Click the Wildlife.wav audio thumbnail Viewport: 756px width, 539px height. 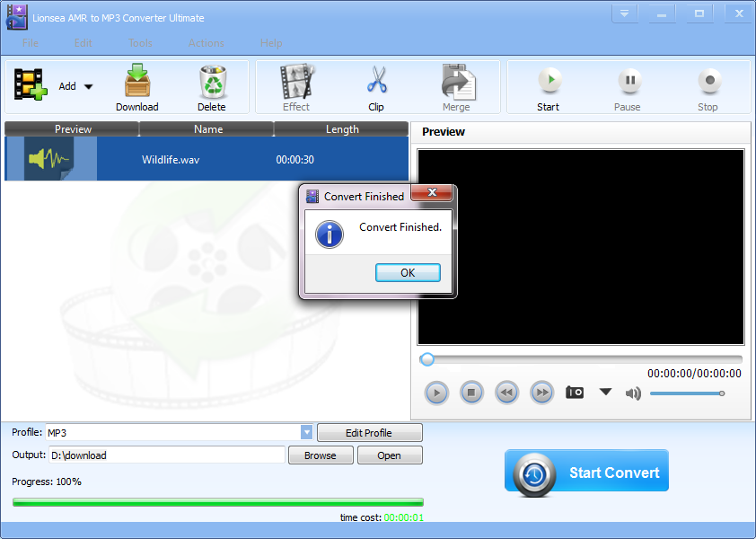click(x=50, y=159)
